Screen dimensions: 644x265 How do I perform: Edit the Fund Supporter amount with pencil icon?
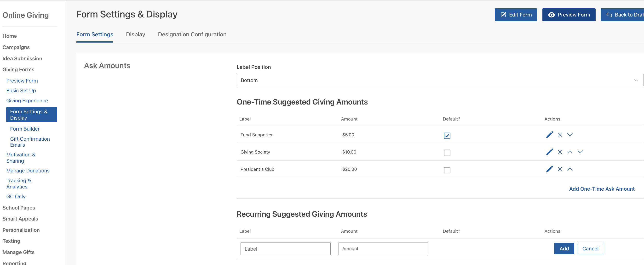coord(549,135)
